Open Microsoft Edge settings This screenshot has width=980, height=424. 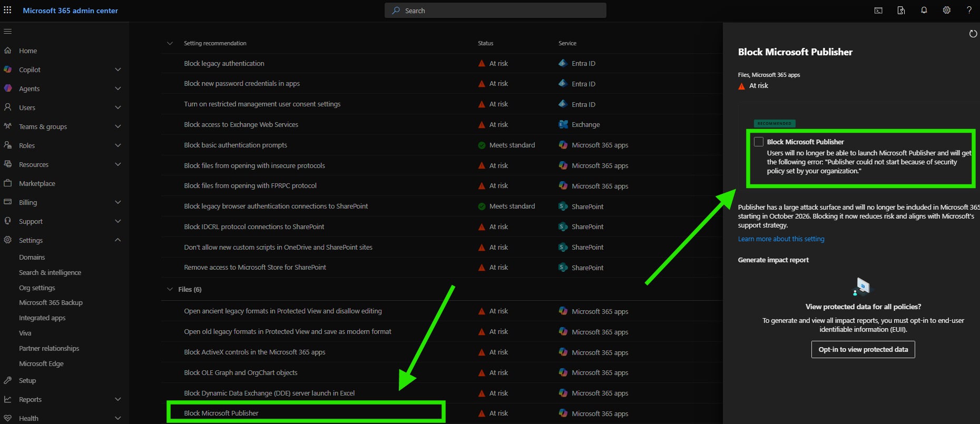pyautogui.click(x=41, y=364)
